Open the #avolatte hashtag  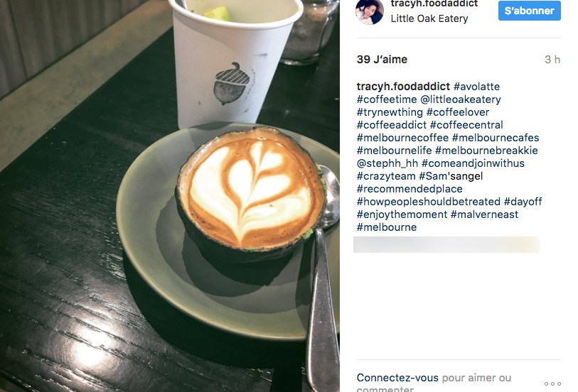[x=476, y=87]
